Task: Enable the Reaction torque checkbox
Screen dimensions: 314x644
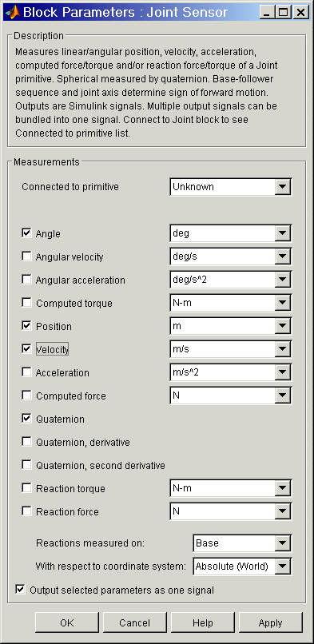Action: 26,488
